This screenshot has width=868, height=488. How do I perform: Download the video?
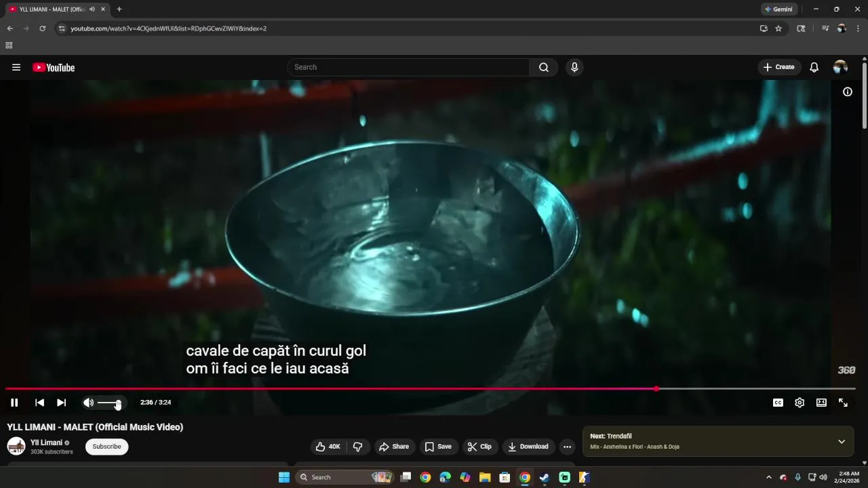[x=528, y=447]
